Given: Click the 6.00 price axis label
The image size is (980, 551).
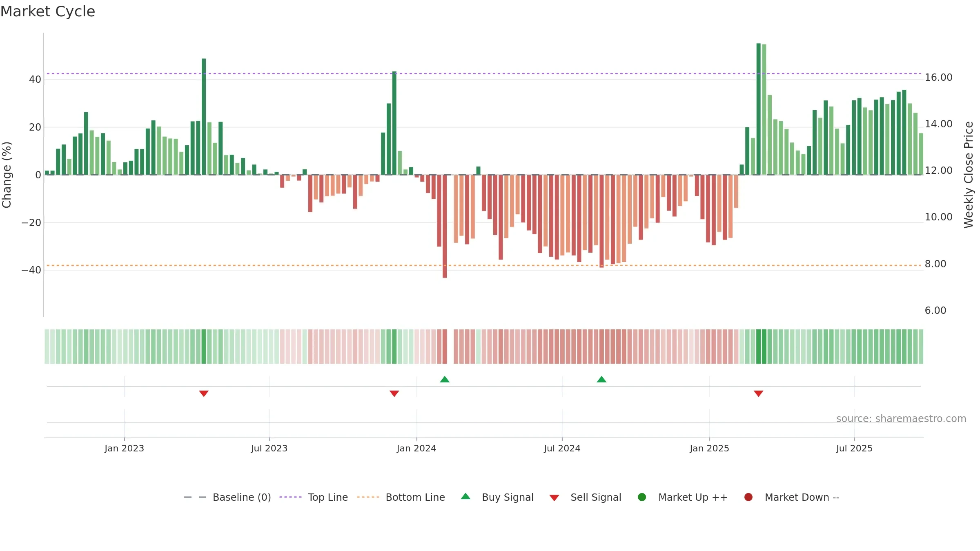Looking at the screenshot, I should tap(935, 311).
